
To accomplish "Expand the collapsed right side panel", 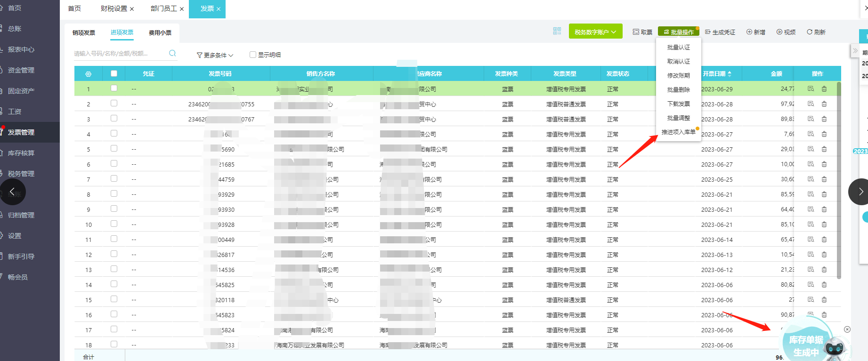I will pyautogui.click(x=855, y=51).
